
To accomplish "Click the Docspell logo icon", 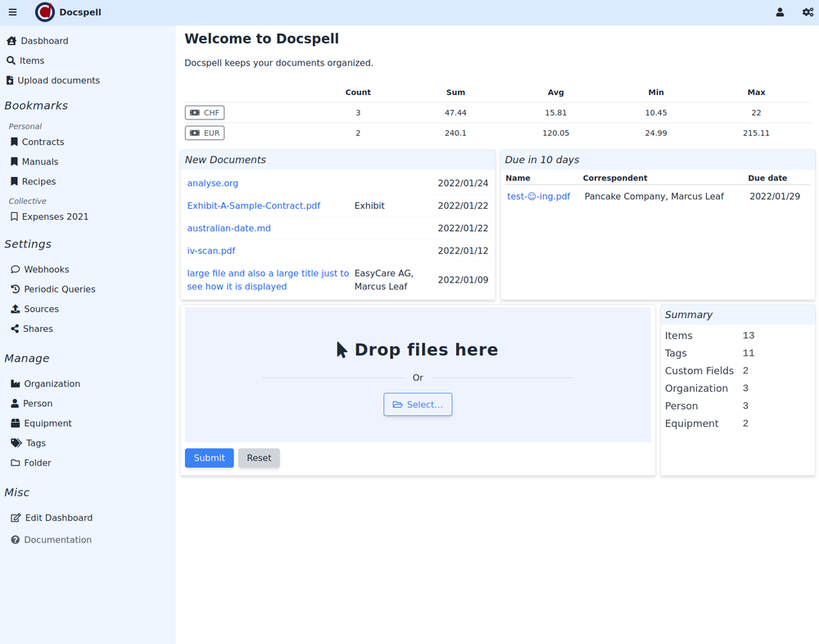I will [45, 12].
